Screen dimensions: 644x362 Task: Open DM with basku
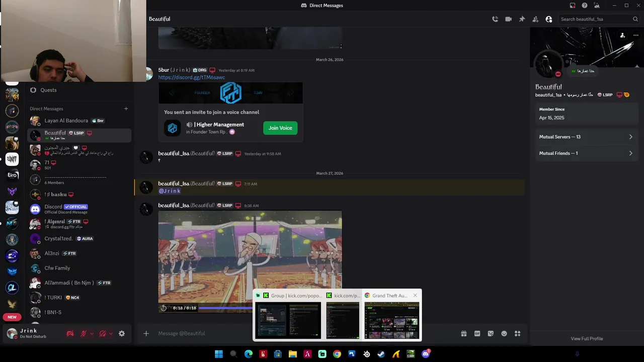tap(79, 194)
